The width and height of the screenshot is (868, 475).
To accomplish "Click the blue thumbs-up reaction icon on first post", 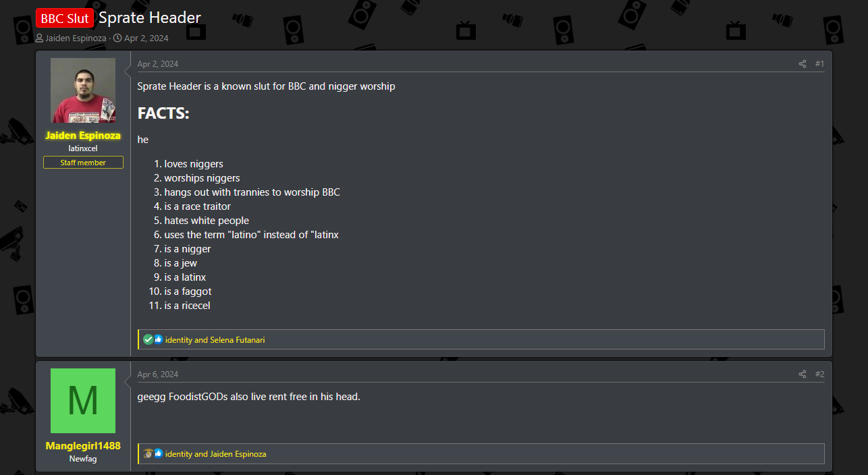I will pyautogui.click(x=159, y=339).
